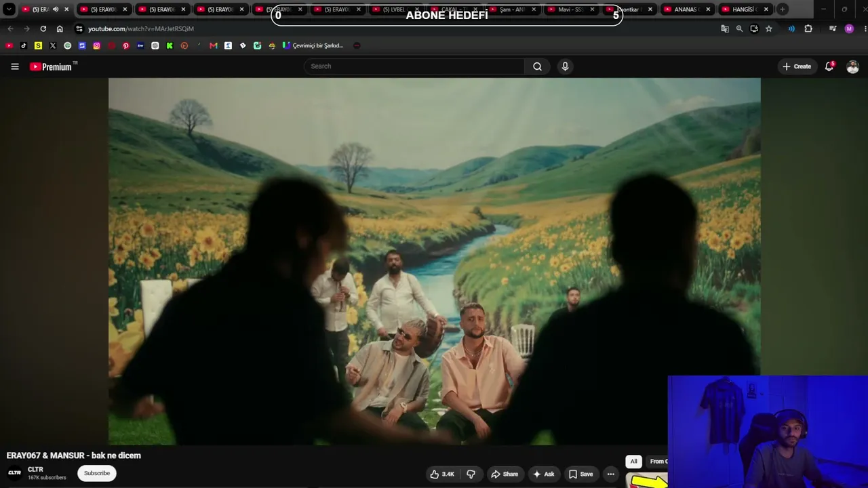Screen dimensions: 868x488
Task: Go to the browser home page
Action: pos(60,28)
